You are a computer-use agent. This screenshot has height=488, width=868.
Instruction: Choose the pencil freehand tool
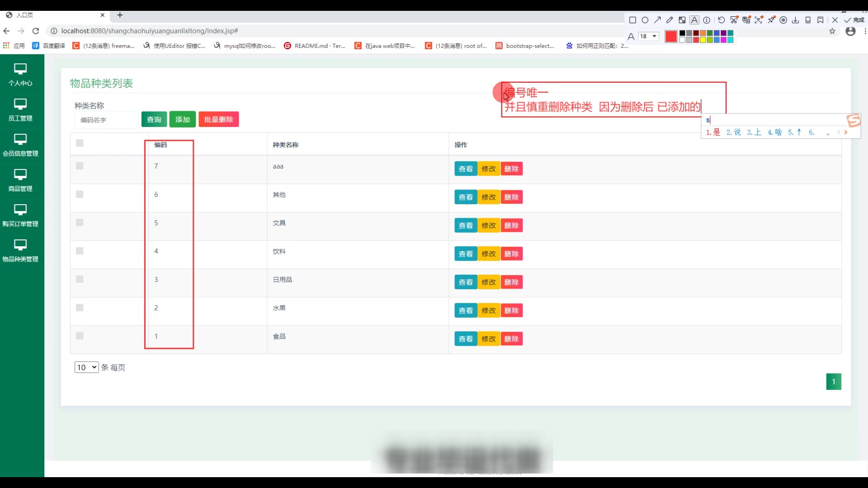point(670,20)
